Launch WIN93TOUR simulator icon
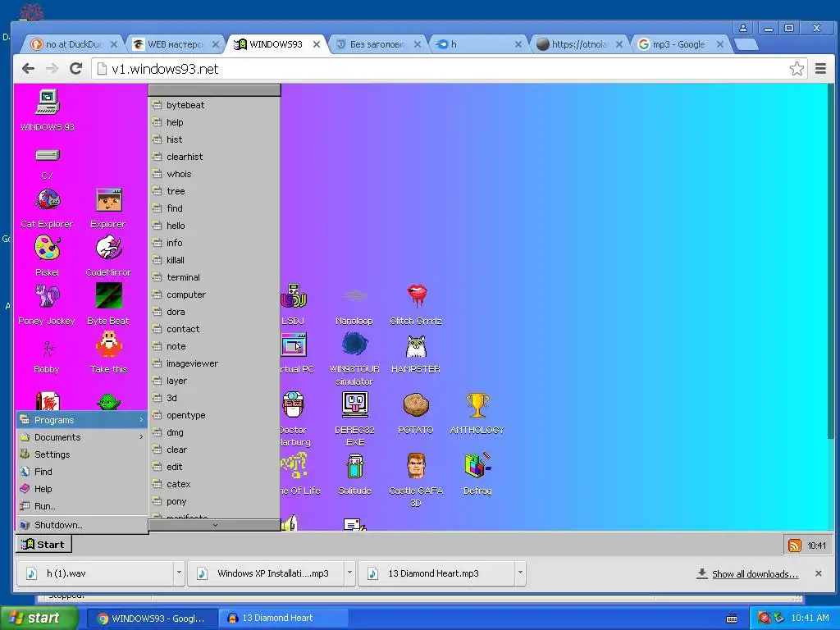Image resolution: width=840 pixels, height=630 pixels. (x=354, y=345)
